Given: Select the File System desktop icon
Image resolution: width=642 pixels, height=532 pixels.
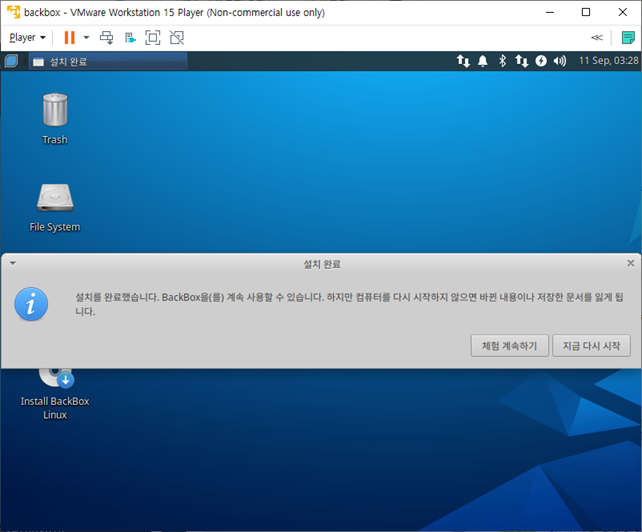Looking at the screenshot, I should tap(55, 208).
